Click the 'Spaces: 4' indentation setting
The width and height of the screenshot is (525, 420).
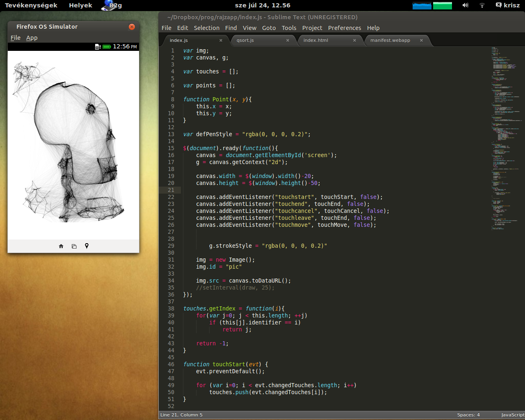468,415
